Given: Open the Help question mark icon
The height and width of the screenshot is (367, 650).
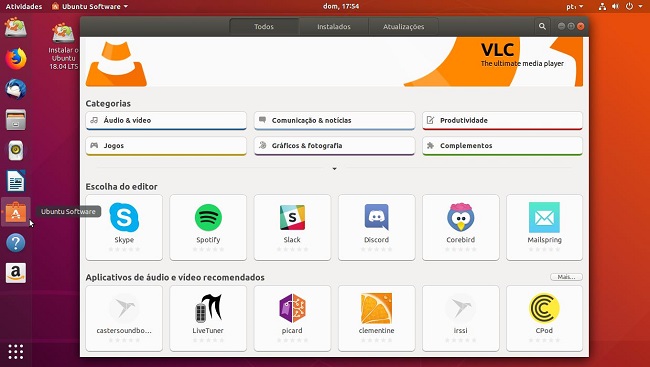Looking at the screenshot, I should point(16,243).
